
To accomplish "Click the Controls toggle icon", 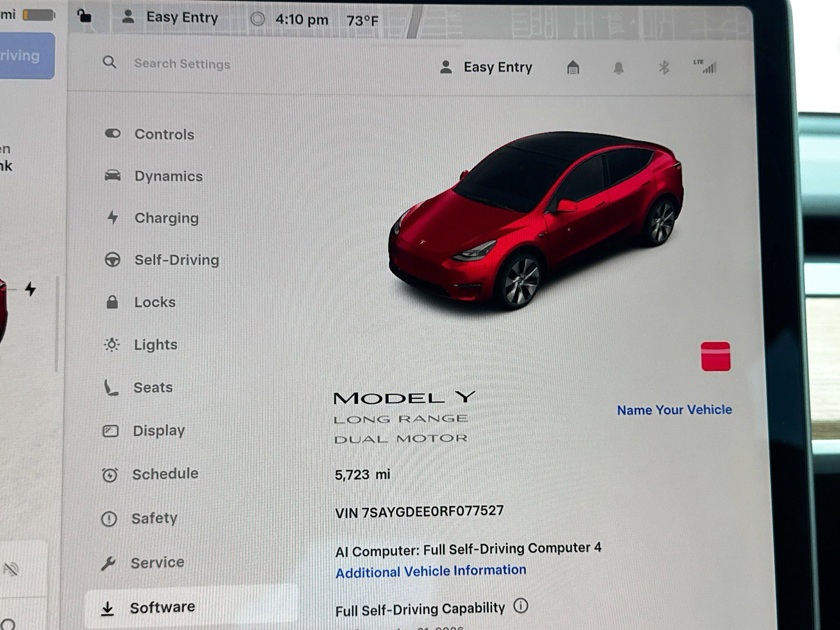I will pos(112,134).
